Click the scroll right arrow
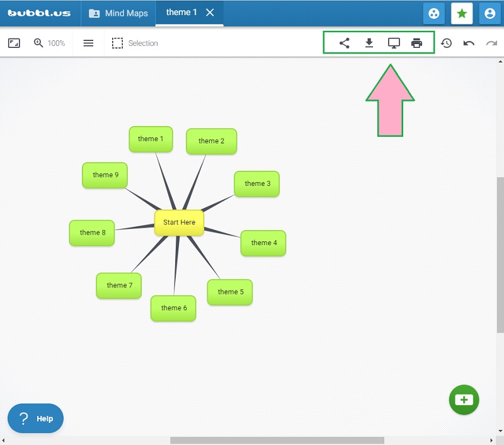This screenshot has height=445, width=504. click(491, 440)
